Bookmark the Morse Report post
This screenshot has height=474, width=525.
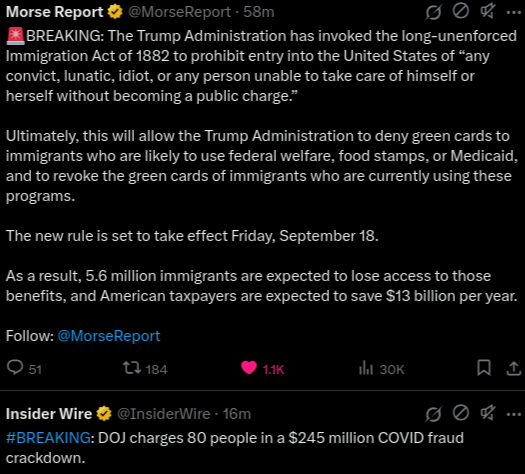[483, 368]
